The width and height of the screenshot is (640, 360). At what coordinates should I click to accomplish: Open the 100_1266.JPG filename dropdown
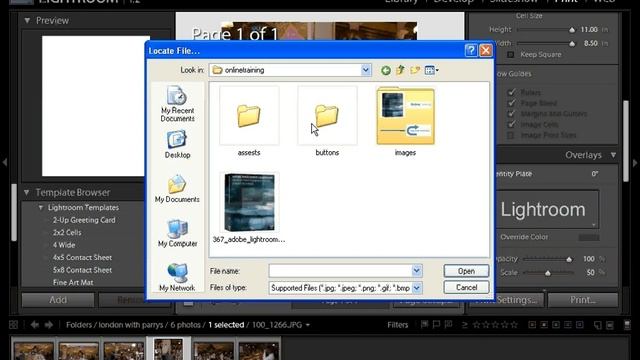coord(308,325)
